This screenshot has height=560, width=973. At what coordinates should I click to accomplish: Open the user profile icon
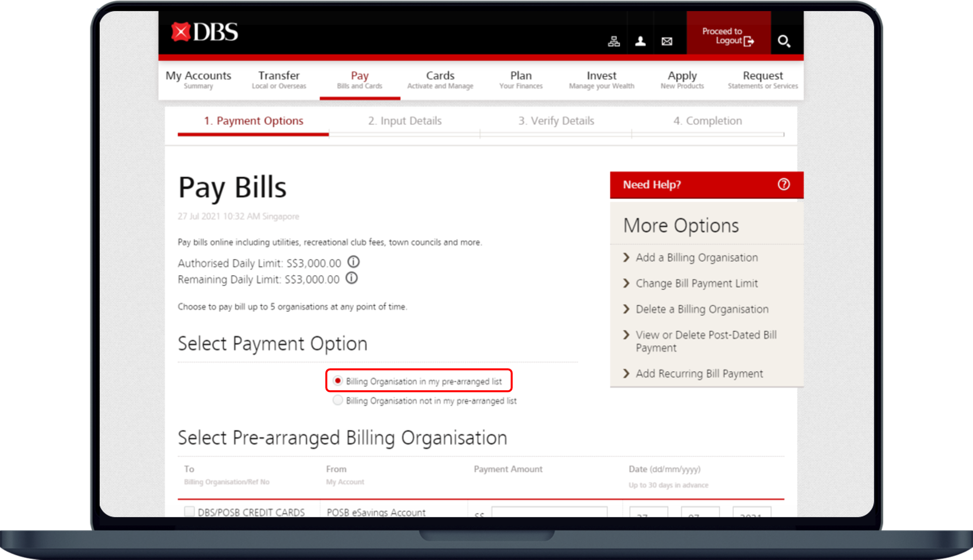pyautogui.click(x=640, y=41)
